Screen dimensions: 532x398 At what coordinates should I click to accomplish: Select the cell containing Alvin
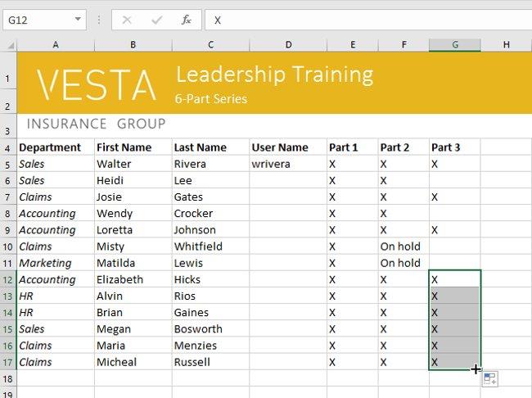coord(133,296)
